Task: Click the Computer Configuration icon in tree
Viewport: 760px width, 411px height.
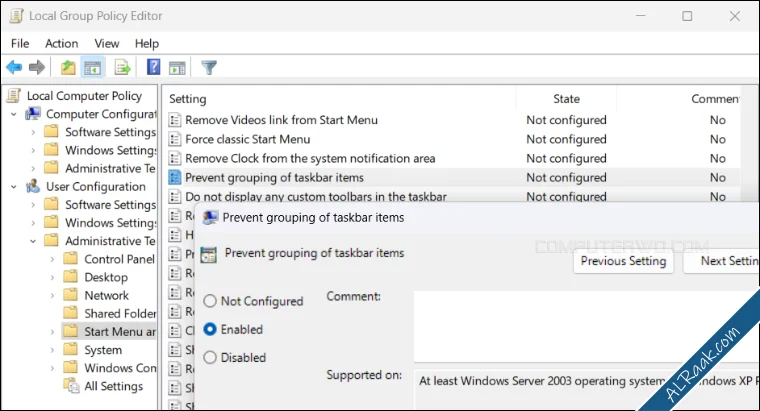Action: [x=33, y=114]
